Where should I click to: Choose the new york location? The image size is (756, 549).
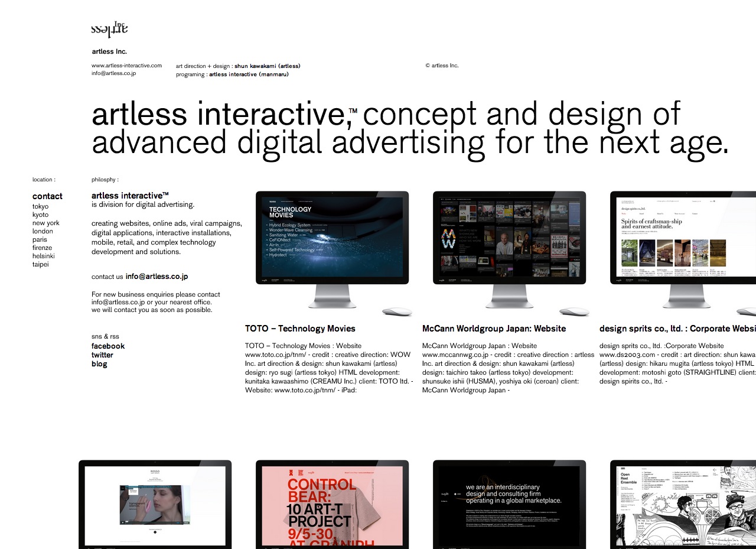(46, 223)
